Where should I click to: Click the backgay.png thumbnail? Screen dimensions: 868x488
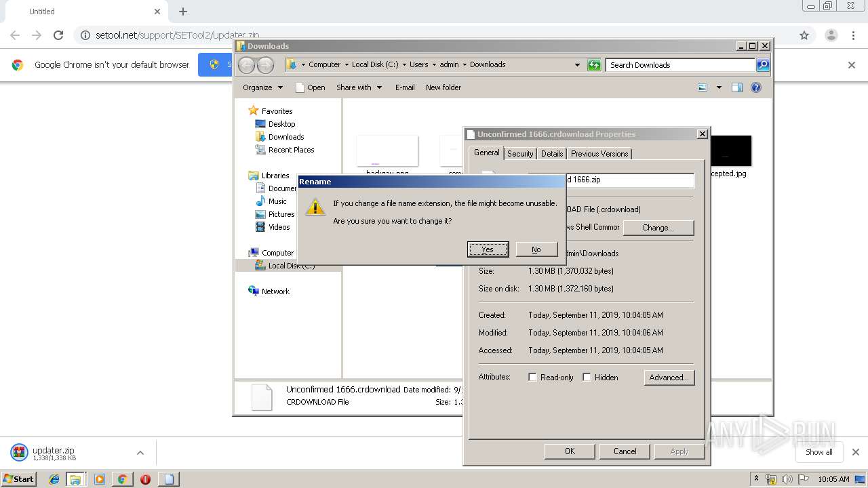point(387,150)
